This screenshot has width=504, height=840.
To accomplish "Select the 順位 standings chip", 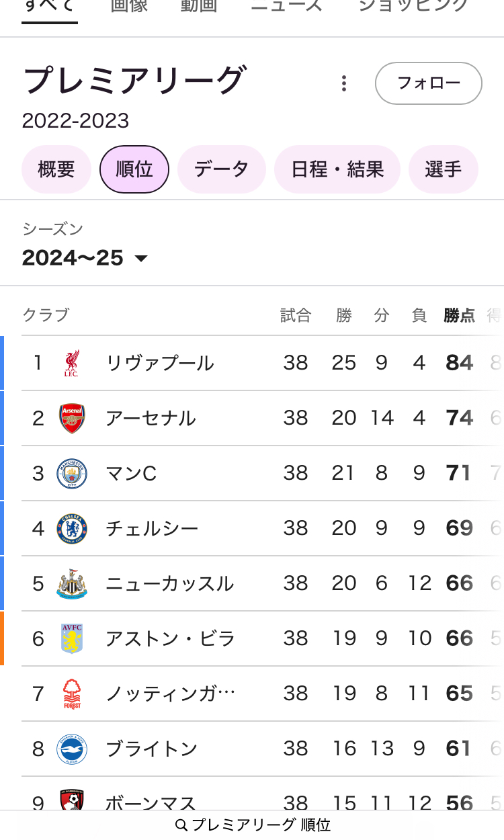I will coord(134,169).
